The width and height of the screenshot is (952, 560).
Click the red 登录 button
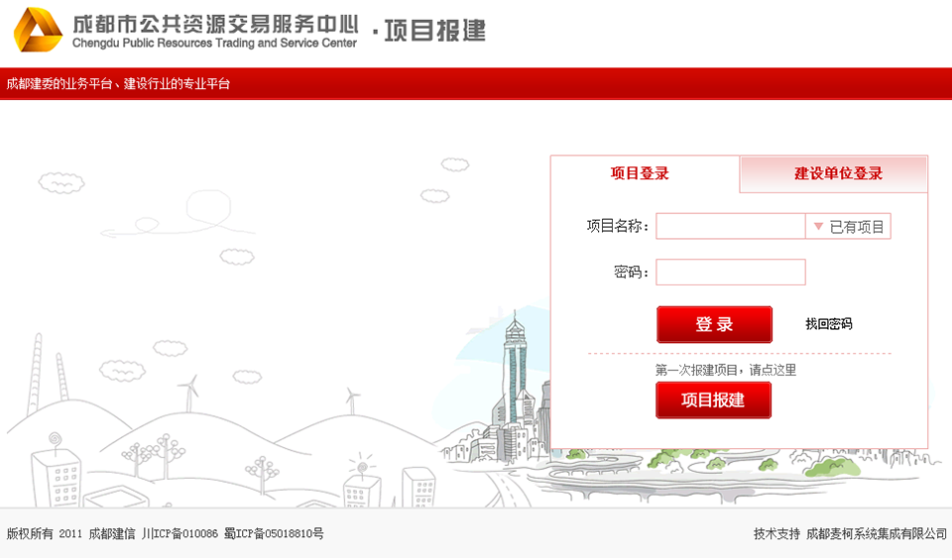click(714, 324)
